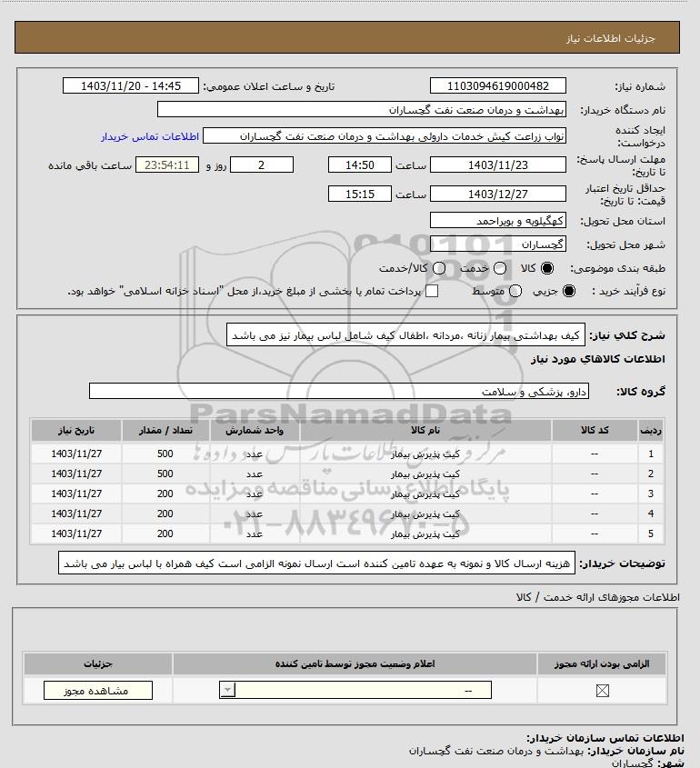Click the remaining days field showing 2
700x768 pixels.
(262, 165)
